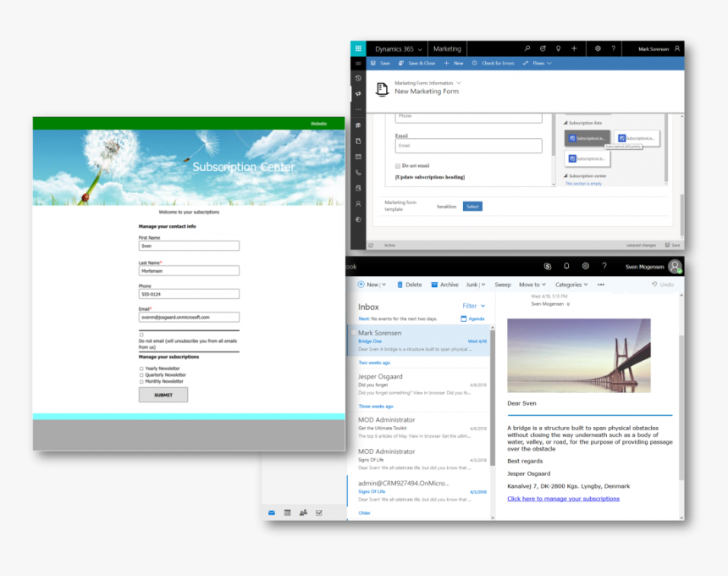
Task: Open recent items clock in Dynamics sidebar
Action: [358, 78]
